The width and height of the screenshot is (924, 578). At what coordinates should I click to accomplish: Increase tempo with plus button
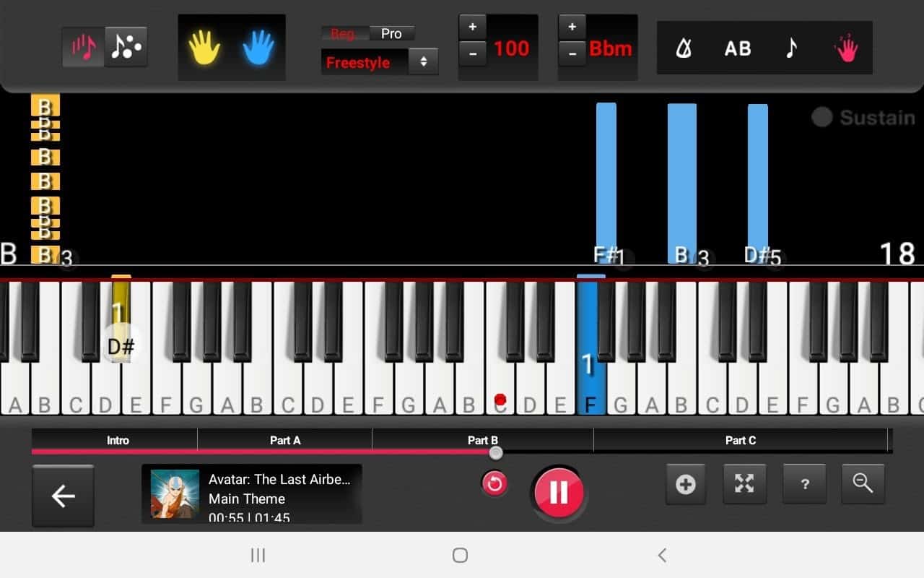pos(472,27)
